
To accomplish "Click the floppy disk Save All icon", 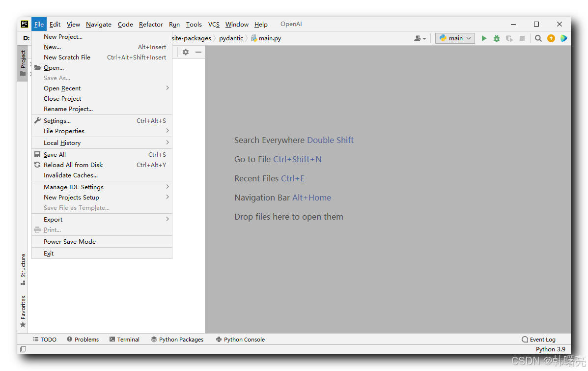I will [x=37, y=155].
